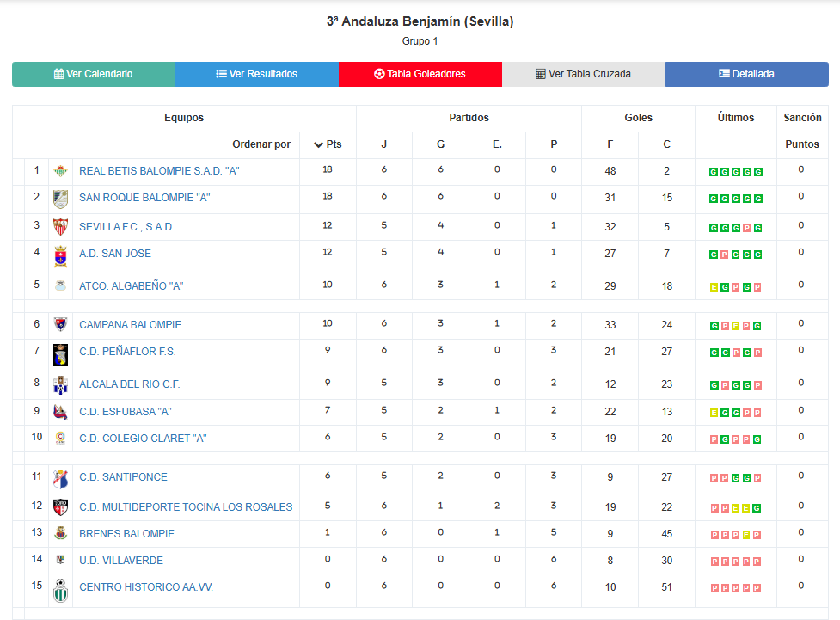
Task: Click the yellow E badge in Brenes Balompie row
Action: click(x=746, y=536)
